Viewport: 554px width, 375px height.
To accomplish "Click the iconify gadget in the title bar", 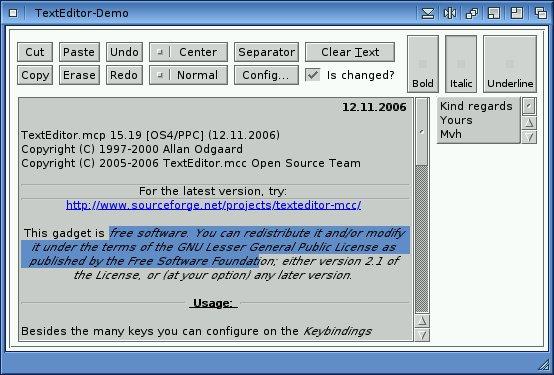I will [x=428, y=13].
